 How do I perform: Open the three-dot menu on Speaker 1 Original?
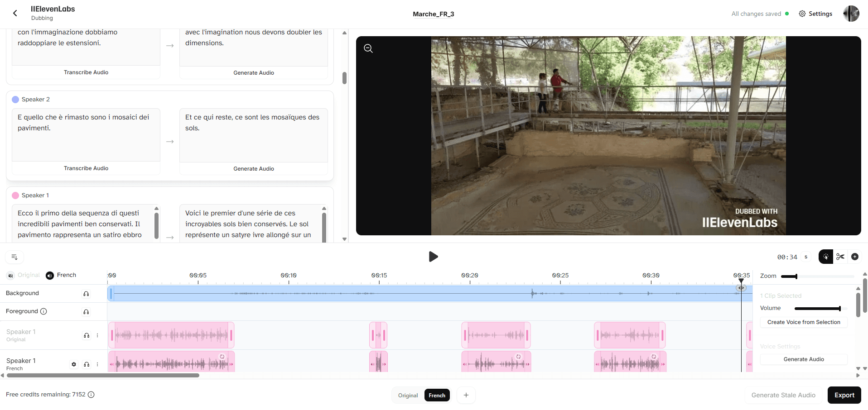pyautogui.click(x=97, y=335)
